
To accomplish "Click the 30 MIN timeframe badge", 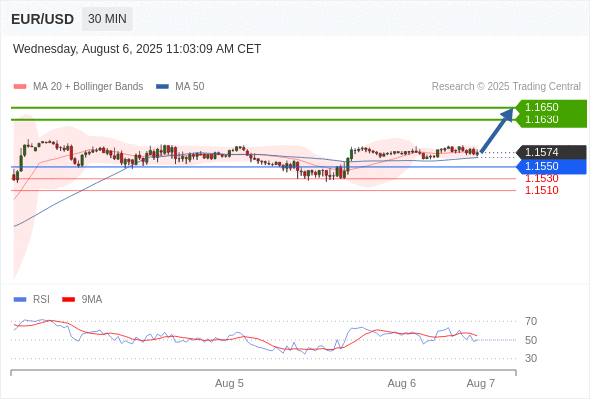I will [x=107, y=19].
